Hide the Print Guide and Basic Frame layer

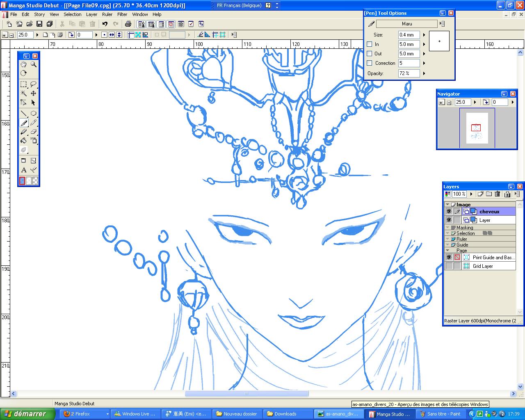tap(449, 258)
